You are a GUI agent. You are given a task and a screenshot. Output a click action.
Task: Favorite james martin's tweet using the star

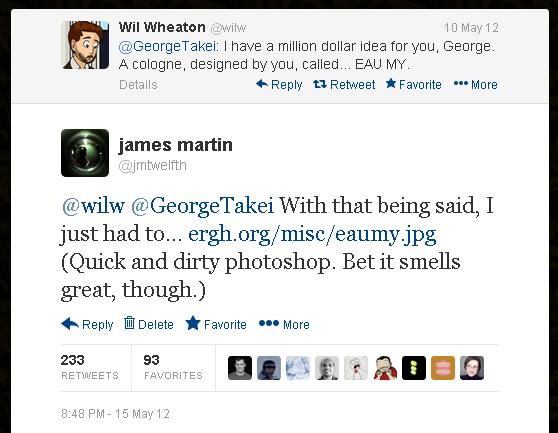[193, 323]
